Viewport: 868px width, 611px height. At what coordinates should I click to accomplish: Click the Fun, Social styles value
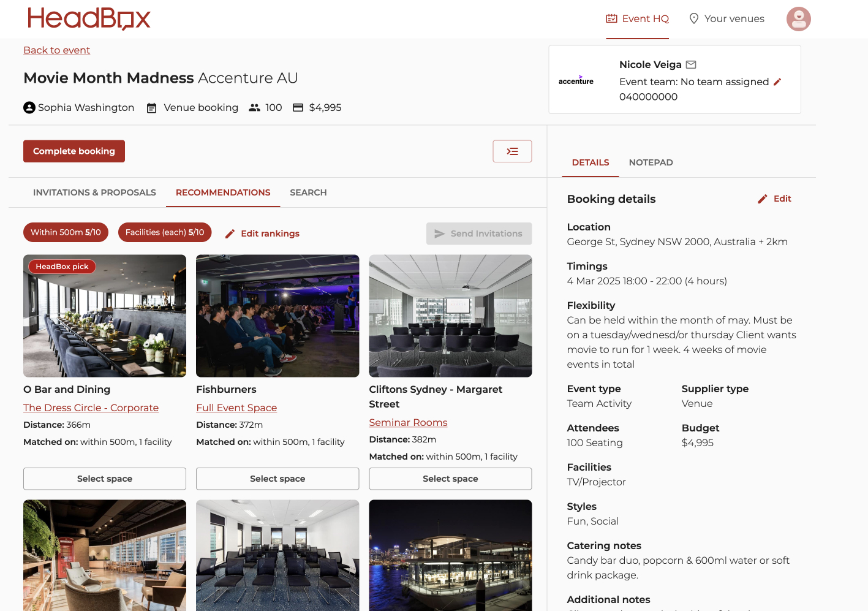click(x=592, y=521)
